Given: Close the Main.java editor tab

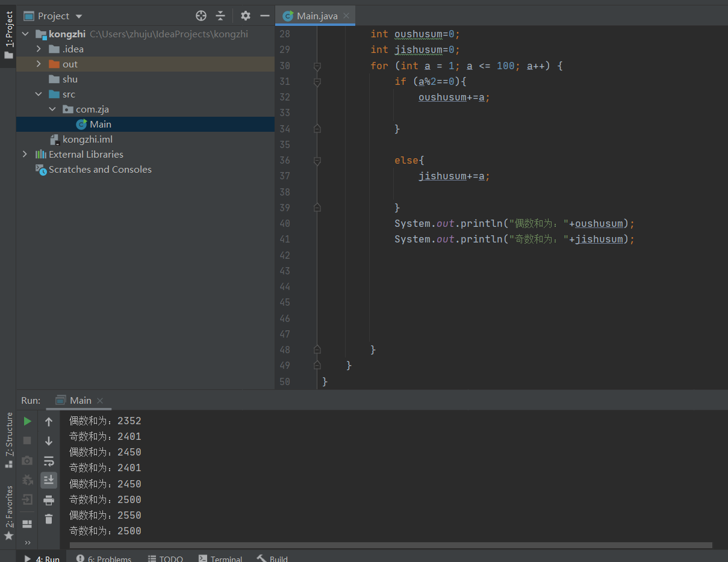Looking at the screenshot, I should click(x=346, y=16).
